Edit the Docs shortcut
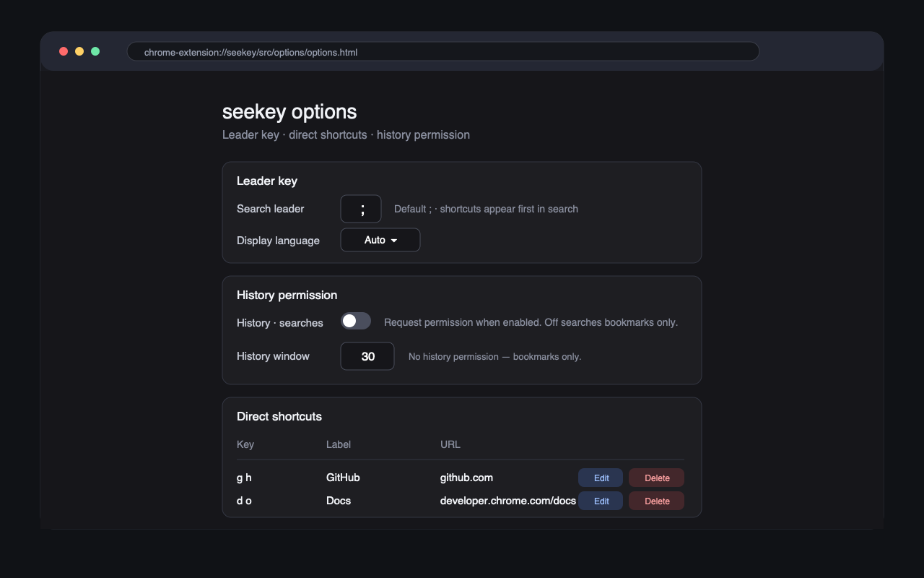Viewport: 924px width, 578px height. (601, 501)
